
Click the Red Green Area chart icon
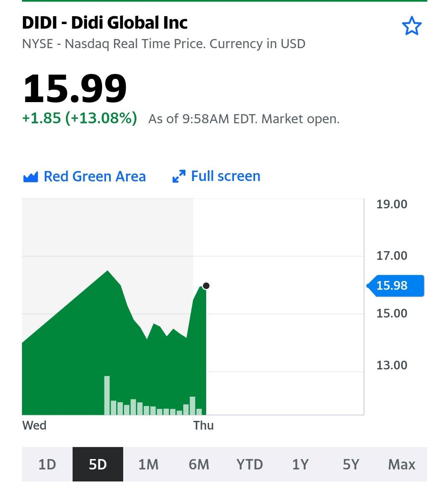(x=31, y=177)
